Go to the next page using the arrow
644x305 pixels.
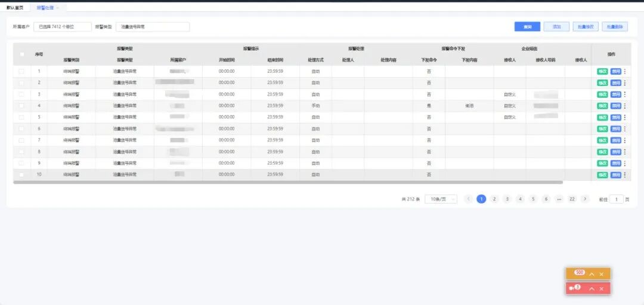point(586,199)
